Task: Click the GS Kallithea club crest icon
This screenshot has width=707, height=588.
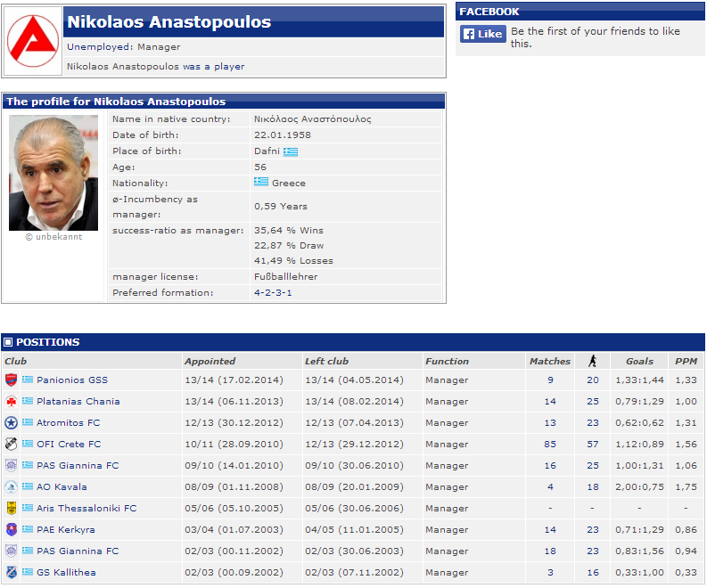Action: point(12,572)
